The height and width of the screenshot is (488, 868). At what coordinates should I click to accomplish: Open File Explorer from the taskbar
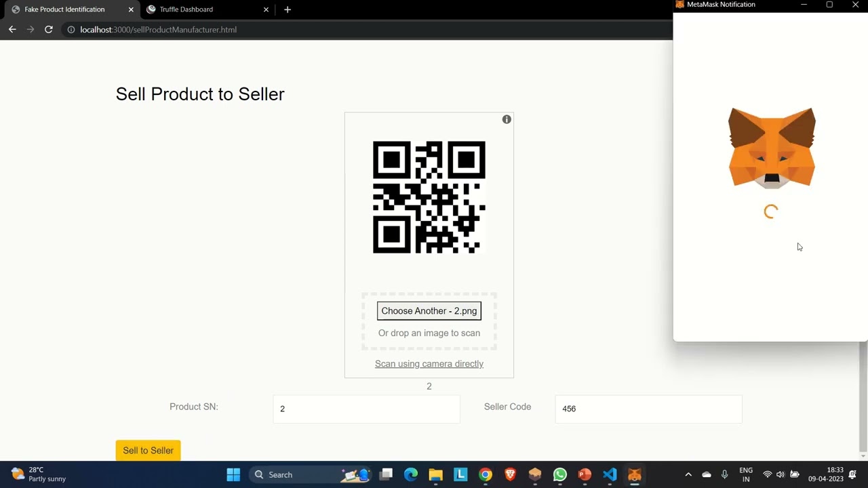point(435,474)
